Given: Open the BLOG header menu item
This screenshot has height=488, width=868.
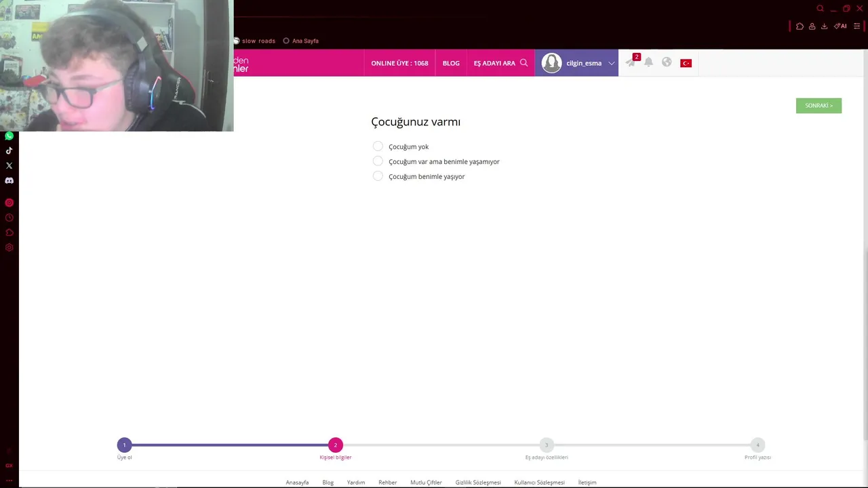Looking at the screenshot, I should 451,63.
